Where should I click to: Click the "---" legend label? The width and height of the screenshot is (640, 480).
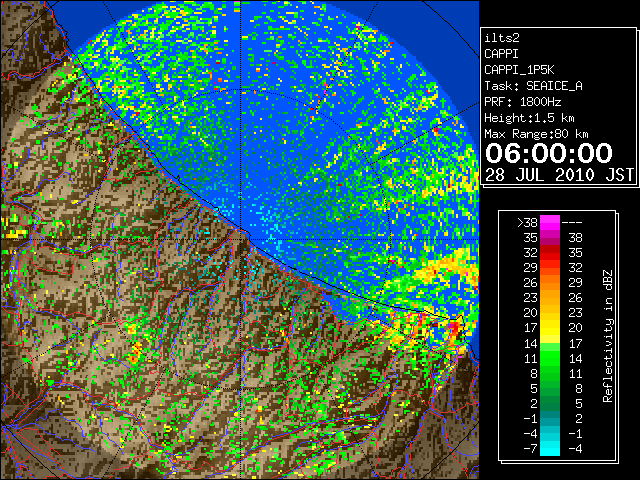[572, 223]
